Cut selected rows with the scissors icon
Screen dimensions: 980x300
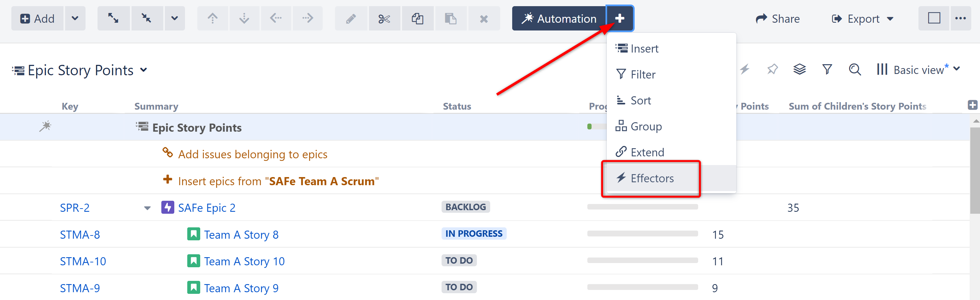[x=384, y=18]
